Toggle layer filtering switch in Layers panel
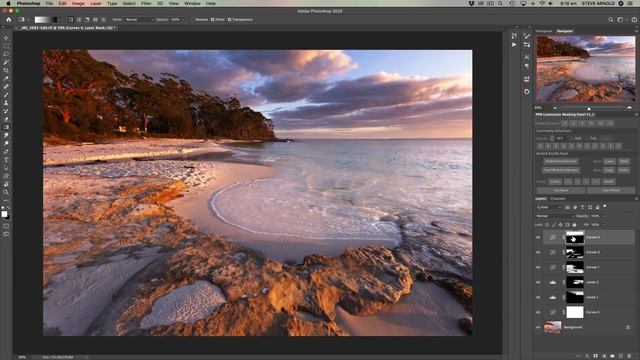640x360 pixels. point(605,207)
